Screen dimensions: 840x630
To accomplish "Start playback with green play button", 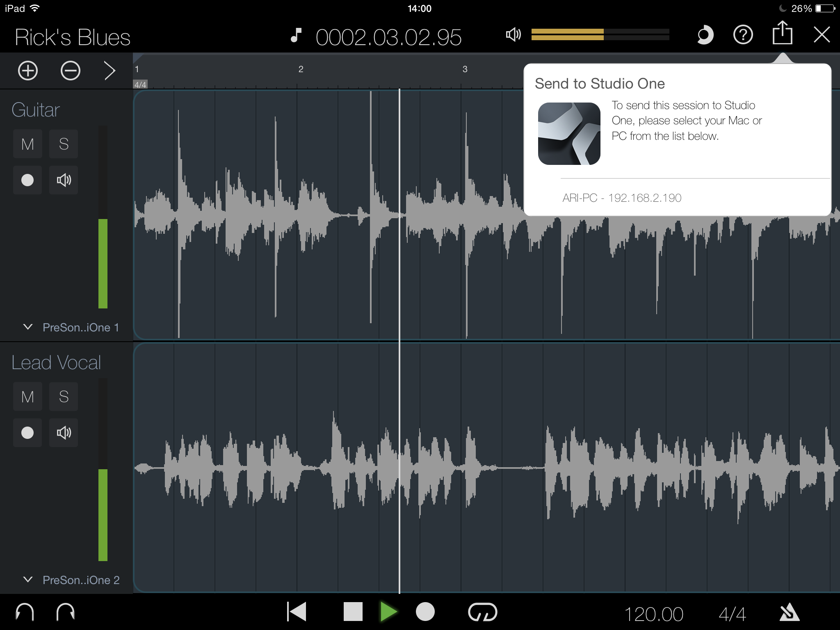I will (x=388, y=612).
